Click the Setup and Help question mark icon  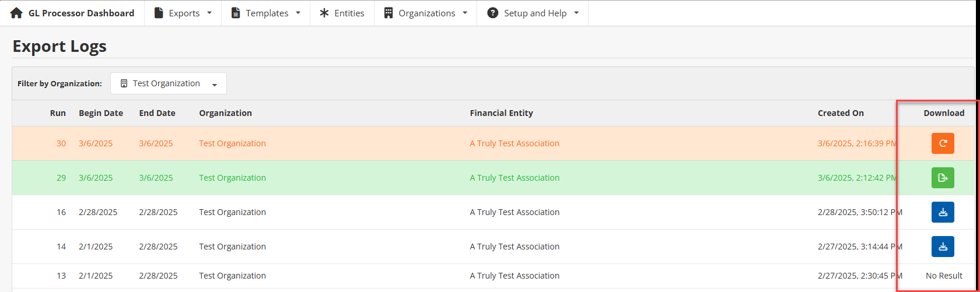pyautogui.click(x=492, y=13)
